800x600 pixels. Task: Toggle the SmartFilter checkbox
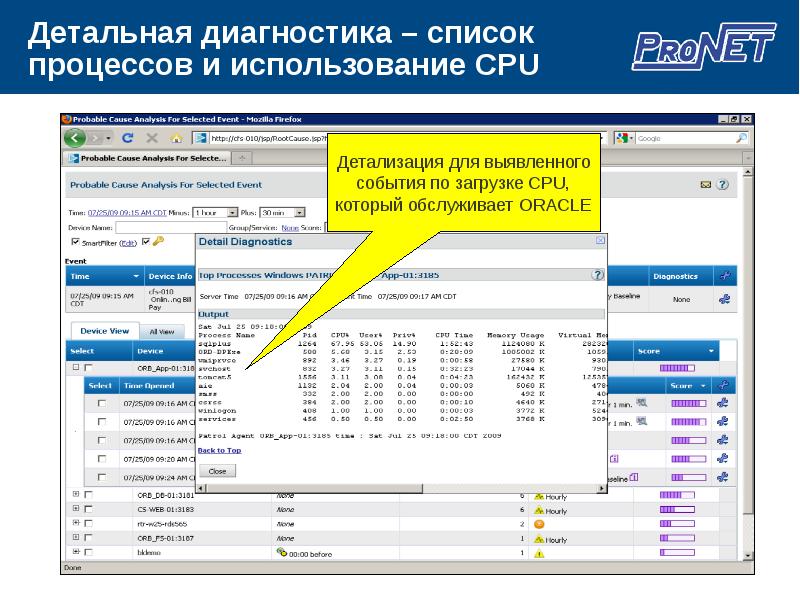click(75, 242)
